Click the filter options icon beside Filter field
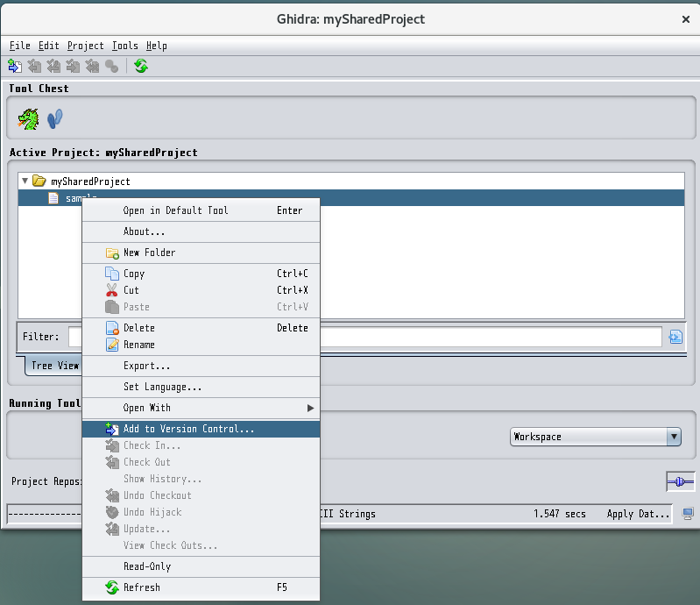700x605 pixels. tap(675, 337)
